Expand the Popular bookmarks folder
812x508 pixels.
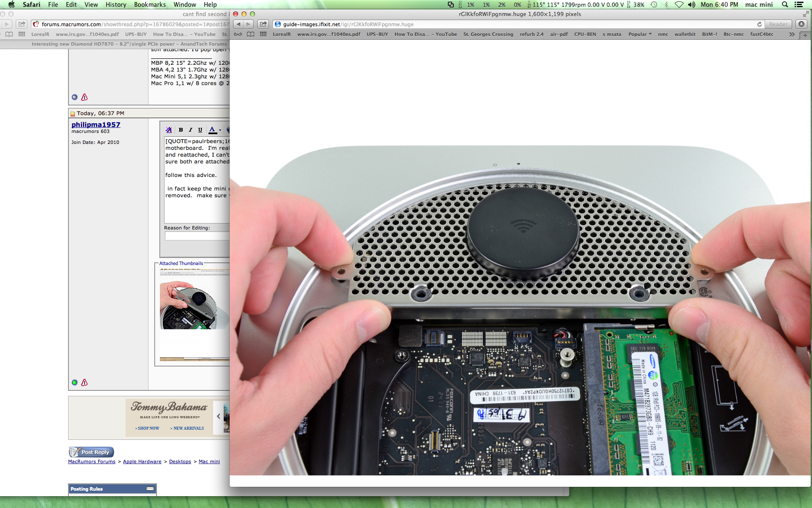point(639,34)
